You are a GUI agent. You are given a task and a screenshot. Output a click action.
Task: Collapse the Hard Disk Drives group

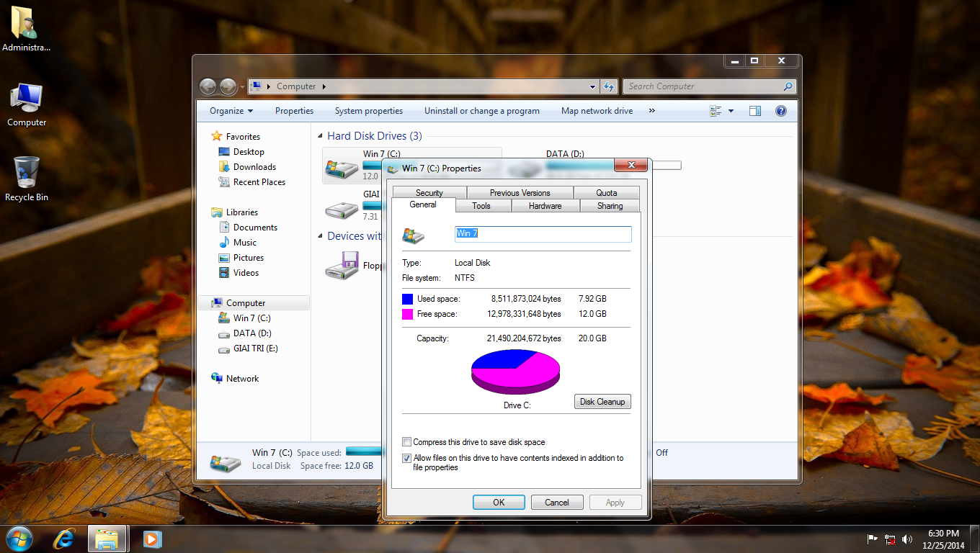[x=321, y=136]
